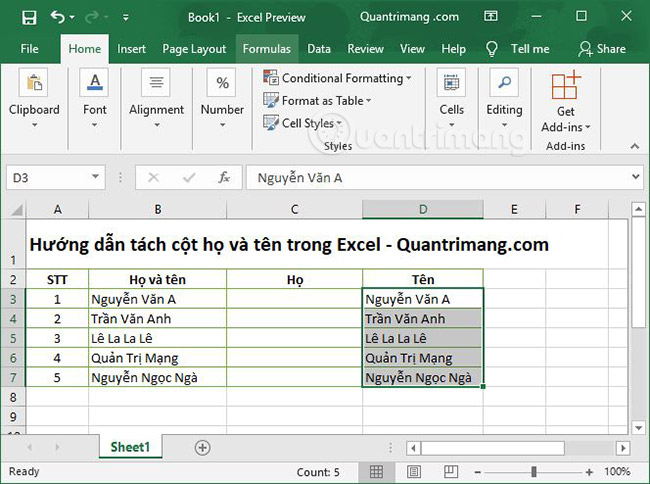Screen dimensions: 650x484
Task: Select column E header
Action: click(x=514, y=210)
